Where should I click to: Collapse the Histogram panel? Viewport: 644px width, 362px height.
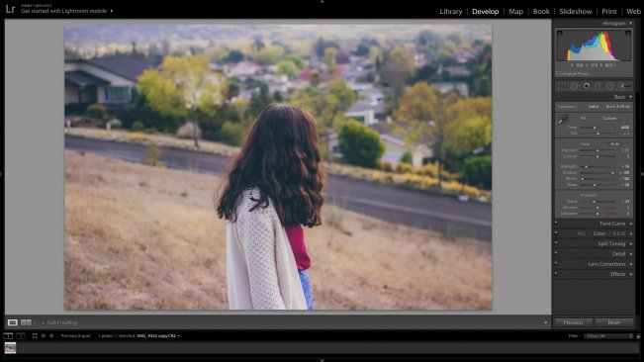pos(631,24)
